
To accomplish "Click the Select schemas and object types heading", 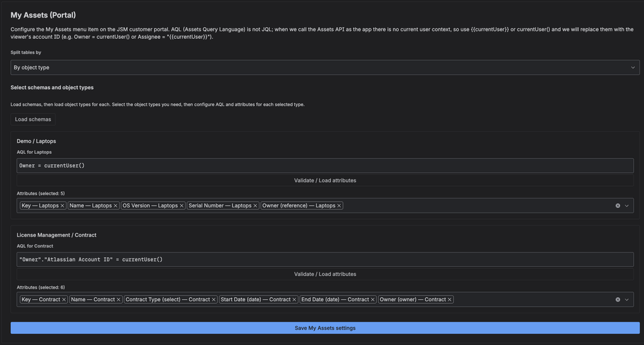I will 52,88.
